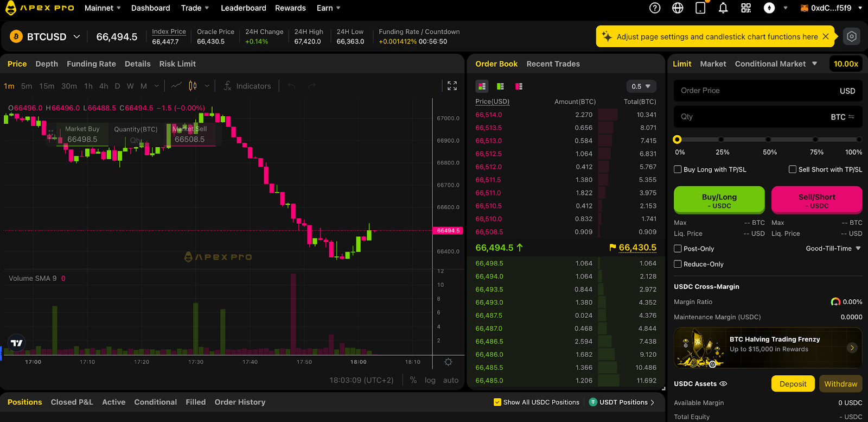The width and height of the screenshot is (868, 422).
Task: Set the quantity slider to 100%
Action: [x=859, y=140]
